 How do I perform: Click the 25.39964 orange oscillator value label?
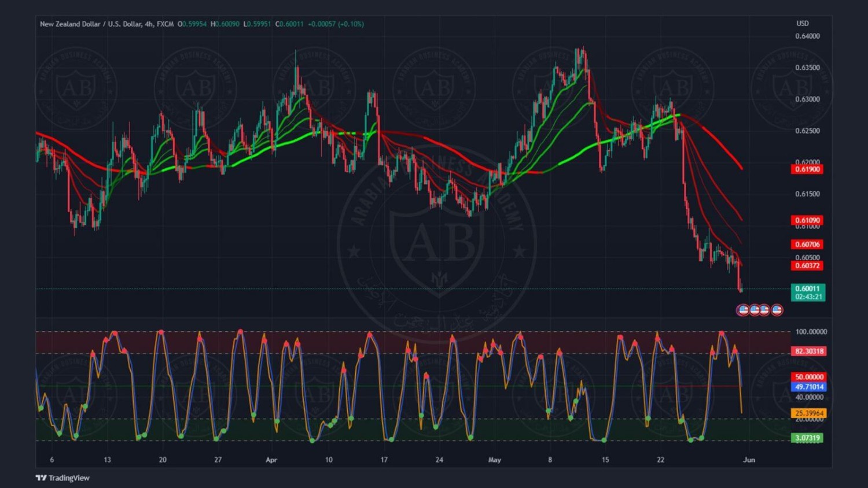[809, 413]
